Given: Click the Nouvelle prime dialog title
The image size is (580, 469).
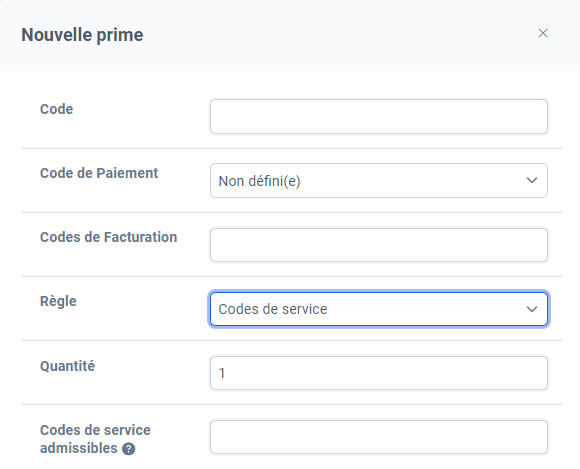Looking at the screenshot, I should tap(82, 35).
